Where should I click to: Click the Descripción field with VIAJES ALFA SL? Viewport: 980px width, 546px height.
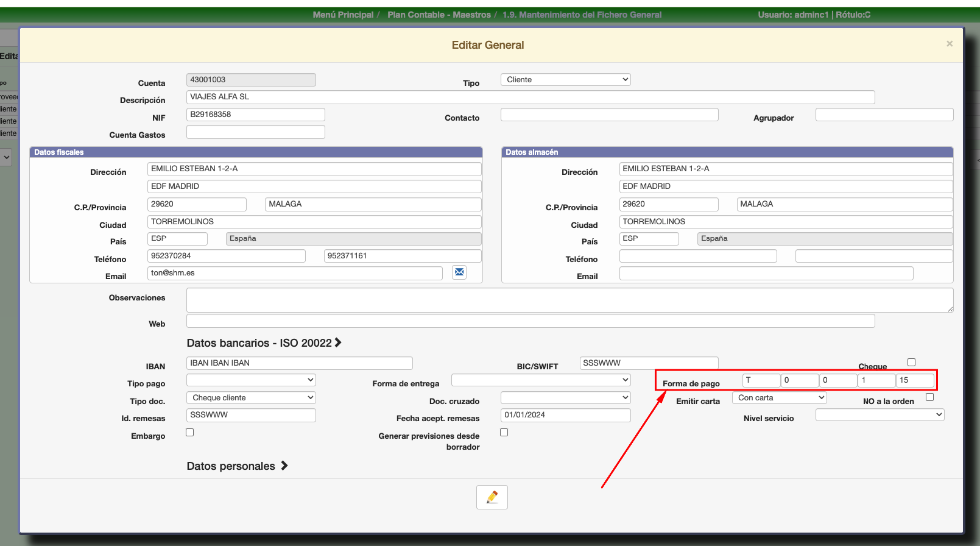530,97
